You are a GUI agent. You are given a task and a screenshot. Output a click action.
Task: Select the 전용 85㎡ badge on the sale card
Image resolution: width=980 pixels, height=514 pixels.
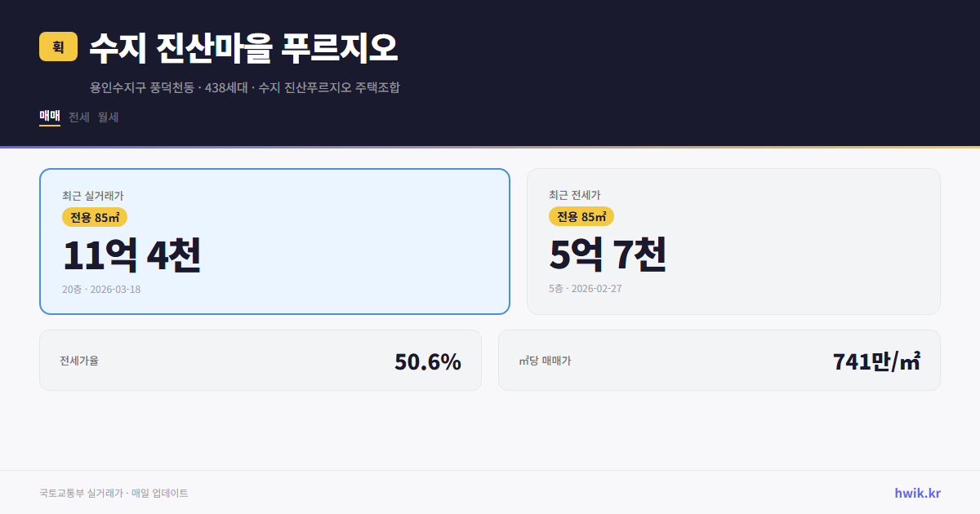click(x=92, y=217)
